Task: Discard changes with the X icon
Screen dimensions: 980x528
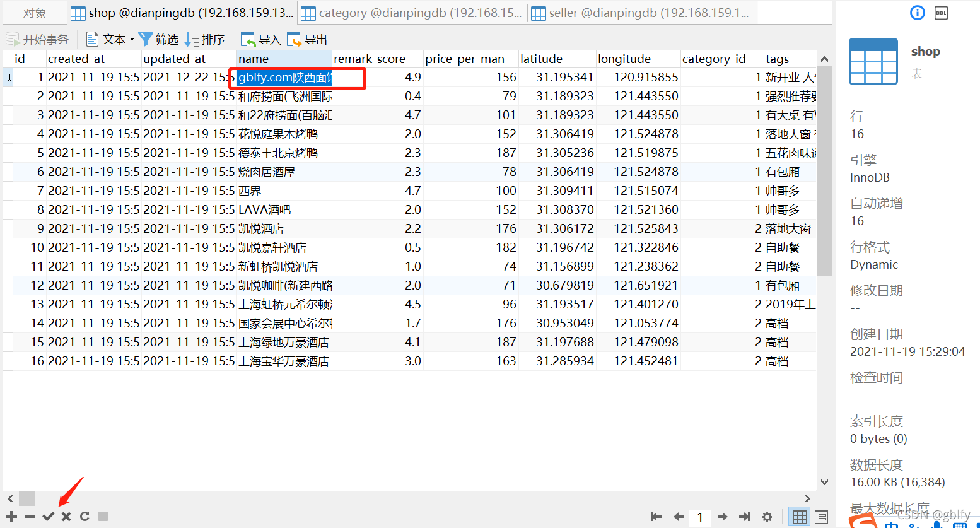Action: pyautogui.click(x=66, y=517)
